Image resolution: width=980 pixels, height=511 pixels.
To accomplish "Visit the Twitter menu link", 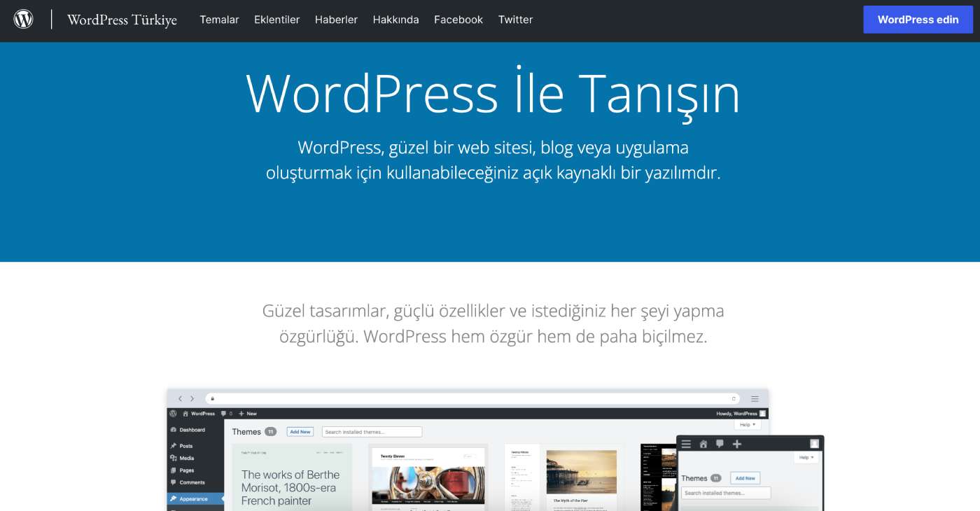I will point(515,20).
